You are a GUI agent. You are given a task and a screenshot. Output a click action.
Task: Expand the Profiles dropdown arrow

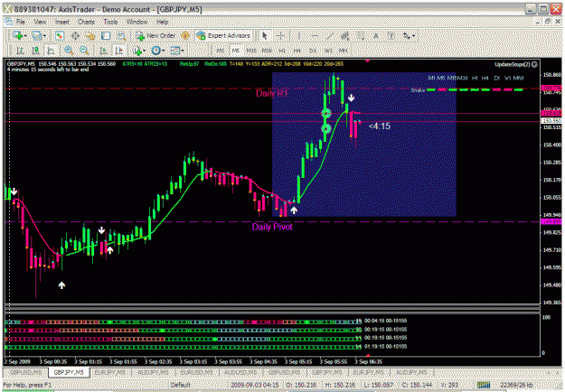point(44,35)
